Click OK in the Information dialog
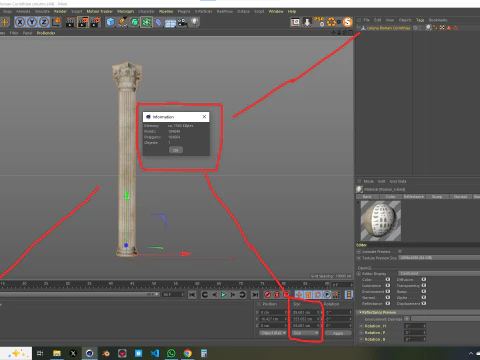Viewport: 480px width, 360px height. click(x=176, y=150)
